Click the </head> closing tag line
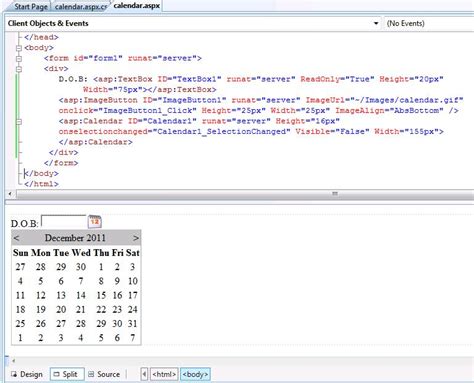The image size is (474, 383). [41, 37]
